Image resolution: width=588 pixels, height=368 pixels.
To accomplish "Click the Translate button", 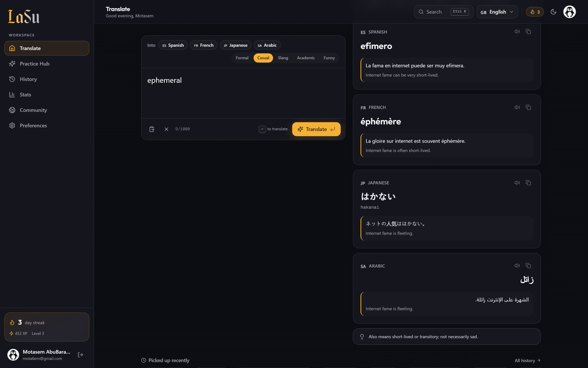I will tap(316, 129).
